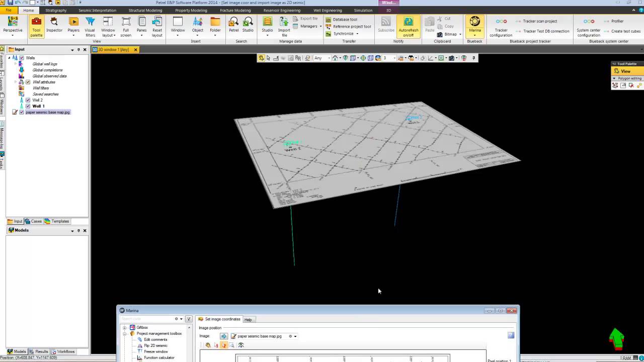Switch to the Cases pane tab
The width and height of the screenshot is (644, 362).
click(x=34, y=221)
